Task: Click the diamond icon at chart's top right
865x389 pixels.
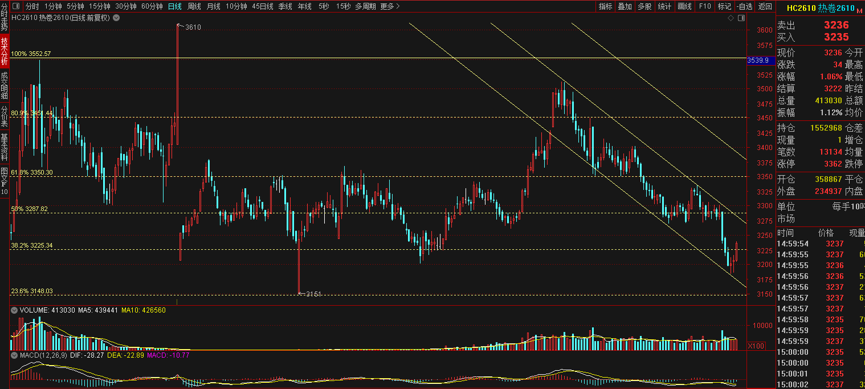Action: click(x=730, y=18)
